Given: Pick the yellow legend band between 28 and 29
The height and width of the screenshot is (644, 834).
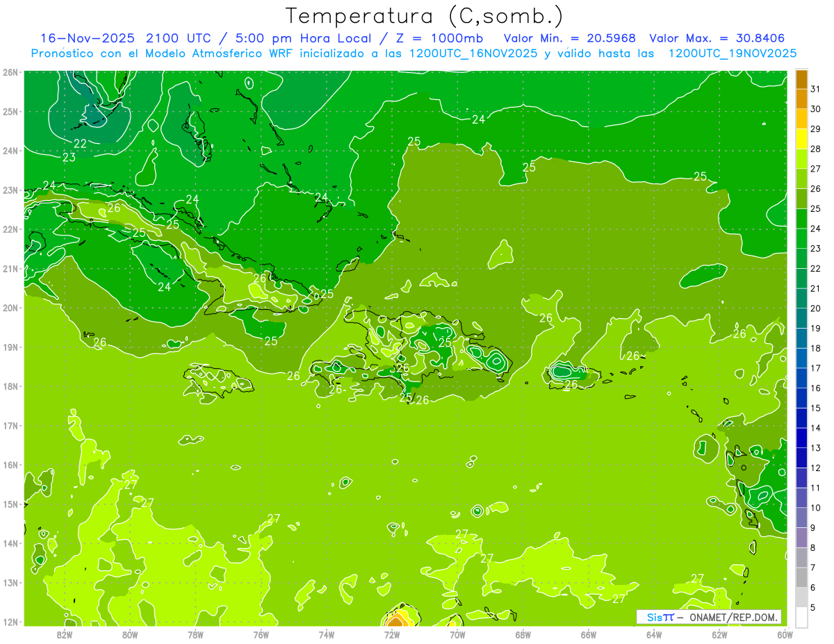Looking at the screenshot, I should (x=801, y=139).
